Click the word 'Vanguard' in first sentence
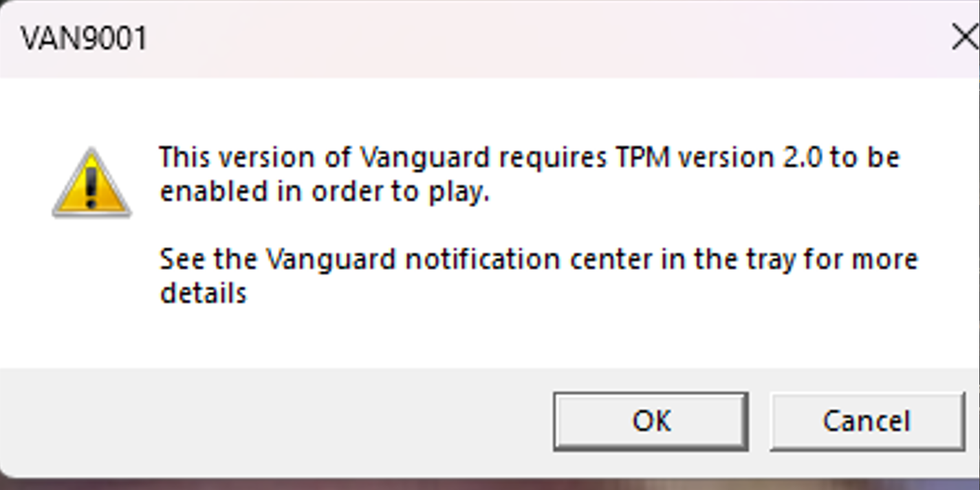The image size is (980, 490). tap(426, 158)
